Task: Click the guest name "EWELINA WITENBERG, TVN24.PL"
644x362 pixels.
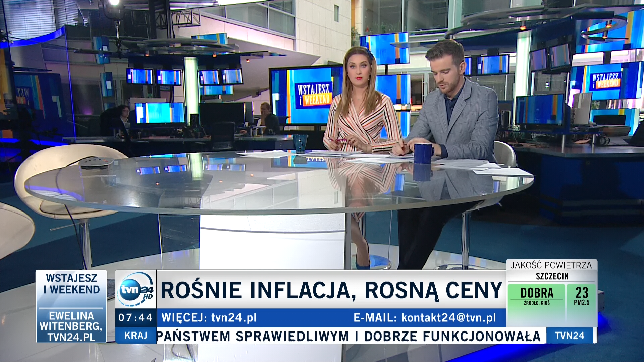Action: pos(71,326)
